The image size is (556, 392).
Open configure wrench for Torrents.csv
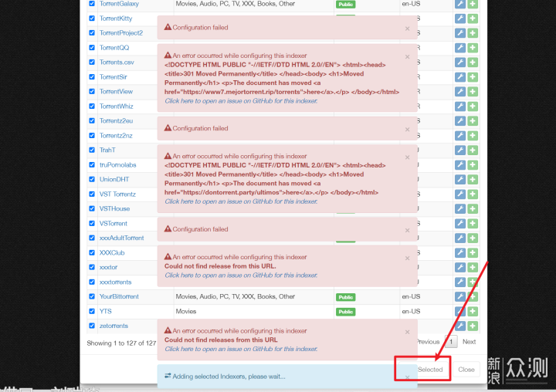(460, 63)
